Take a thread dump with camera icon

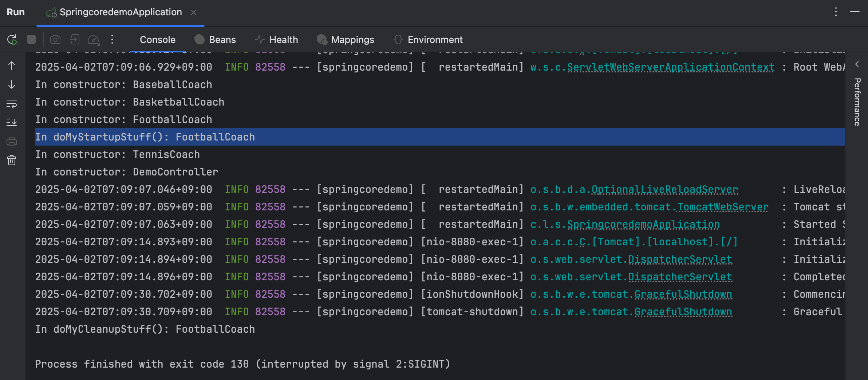click(55, 39)
